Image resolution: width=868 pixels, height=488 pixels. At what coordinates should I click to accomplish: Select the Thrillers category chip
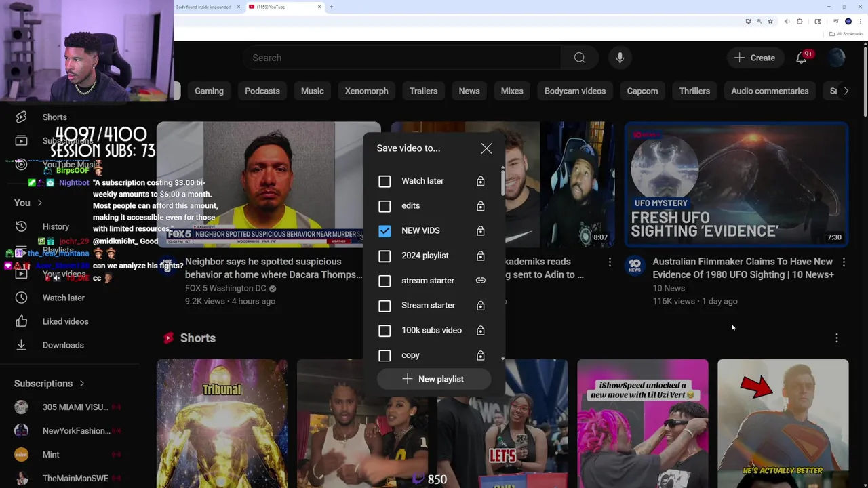694,91
